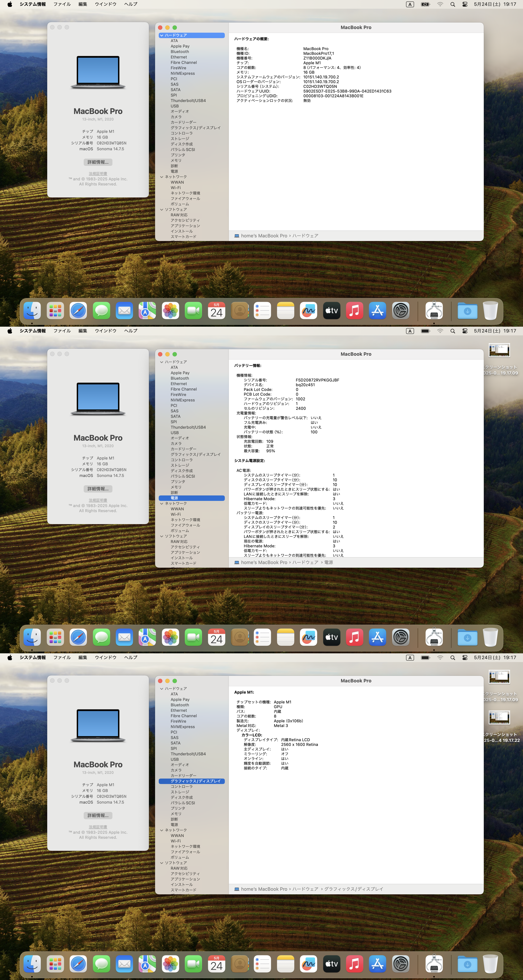Select the highlighted 電源 row in the sidebar
The width and height of the screenshot is (523, 980).
coord(191,498)
